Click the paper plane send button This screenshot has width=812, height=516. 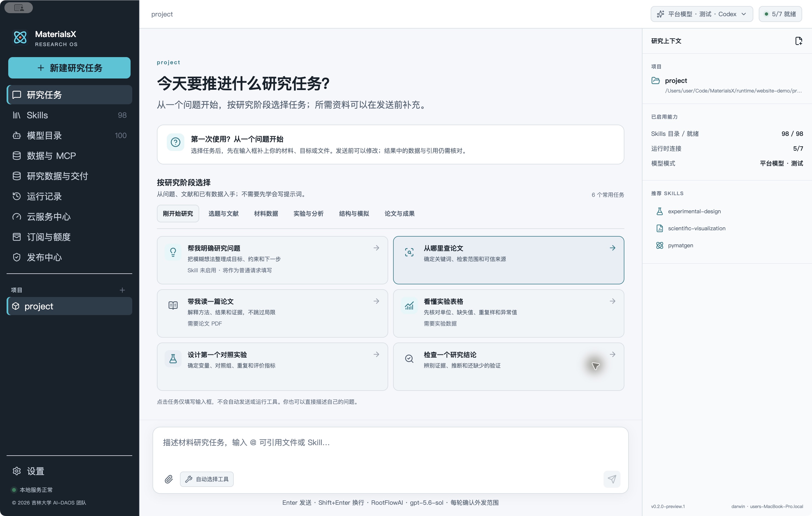612,479
